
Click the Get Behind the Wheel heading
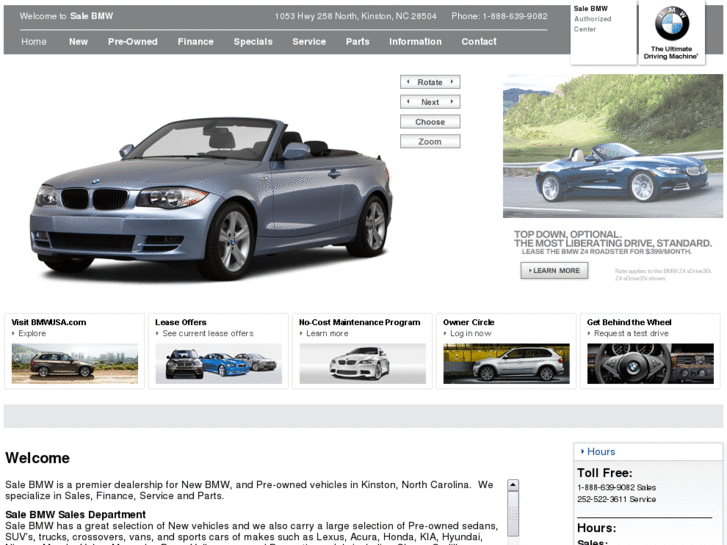click(x=629, y=322)
